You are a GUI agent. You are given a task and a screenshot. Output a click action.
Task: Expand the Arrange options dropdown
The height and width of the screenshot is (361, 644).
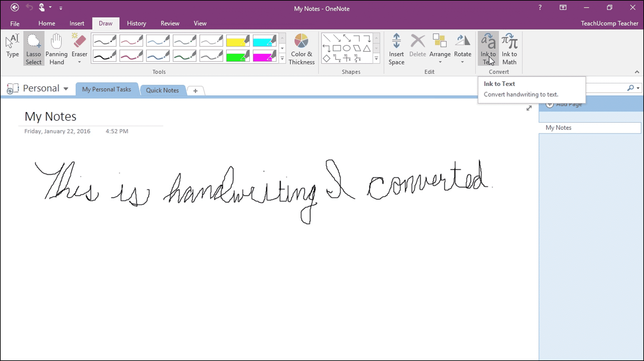point(439,62)
